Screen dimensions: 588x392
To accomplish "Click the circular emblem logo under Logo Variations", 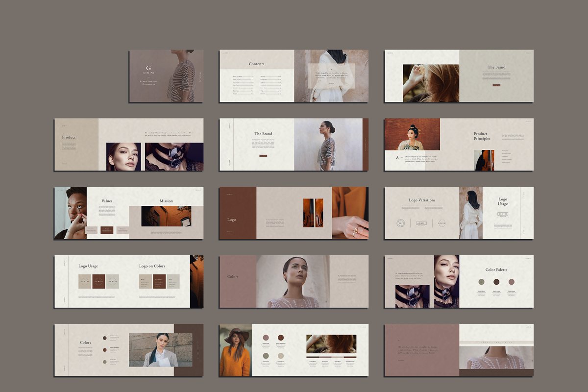I will click(x=401, y=223).
